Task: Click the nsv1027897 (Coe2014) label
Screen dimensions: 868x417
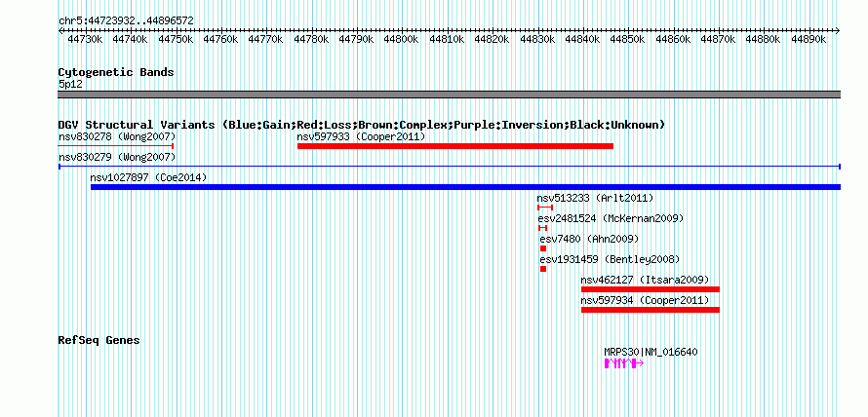Action: (x=148, y=177)
